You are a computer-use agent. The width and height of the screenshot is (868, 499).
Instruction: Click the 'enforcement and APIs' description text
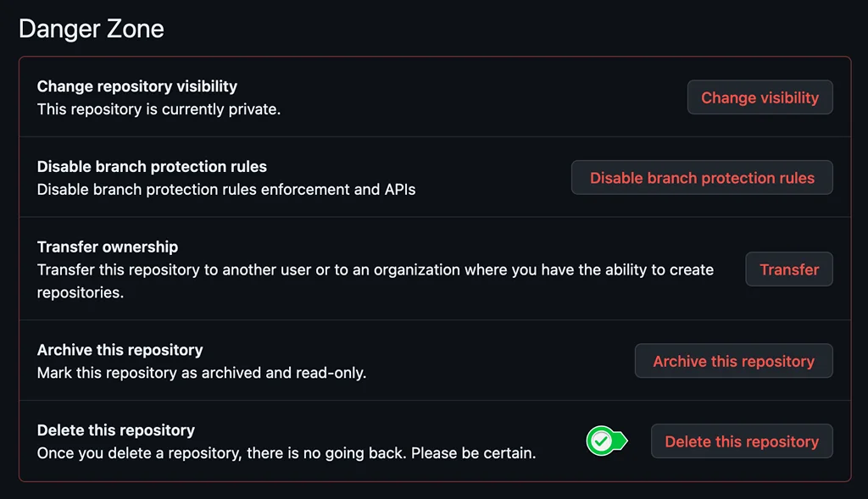(338, 189)
